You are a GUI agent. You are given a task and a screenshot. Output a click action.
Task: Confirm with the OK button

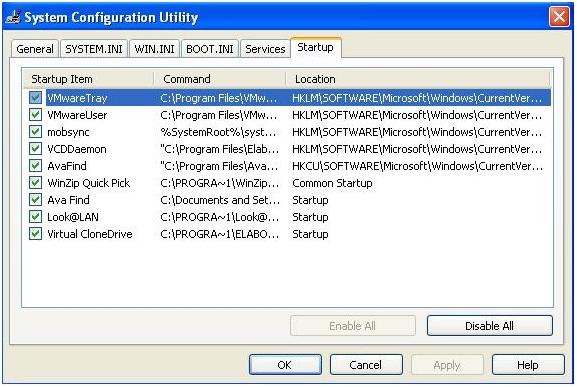tap(285, 365)
